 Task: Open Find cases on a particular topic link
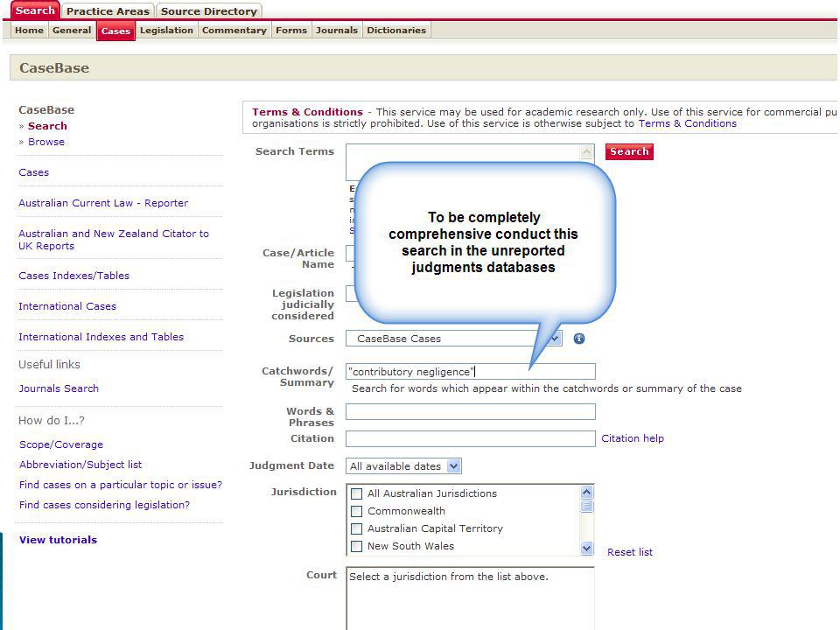tap(121, 485)
